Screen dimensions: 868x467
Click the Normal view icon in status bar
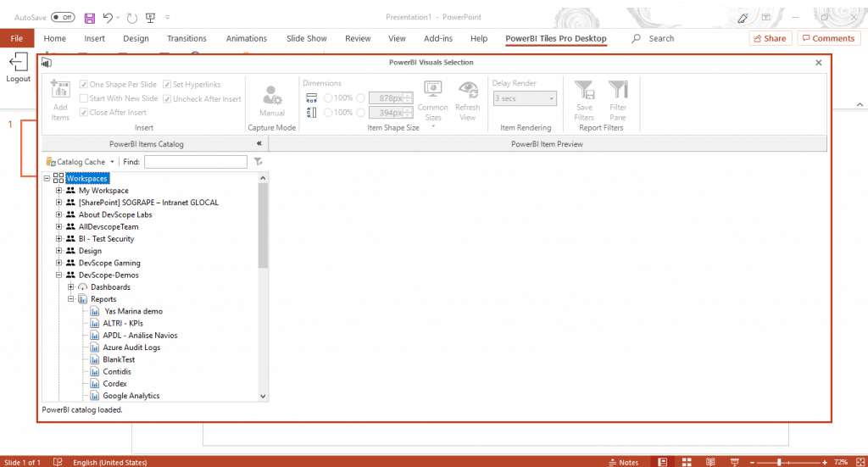663,462
